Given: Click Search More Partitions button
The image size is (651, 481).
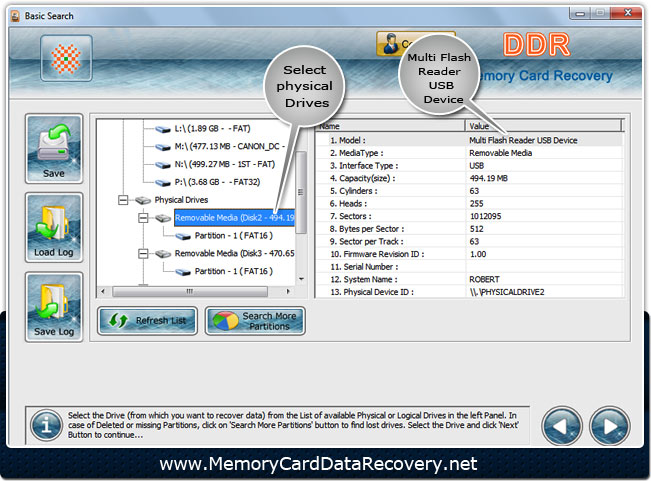Looking at the screenshot, I should 255,320.
